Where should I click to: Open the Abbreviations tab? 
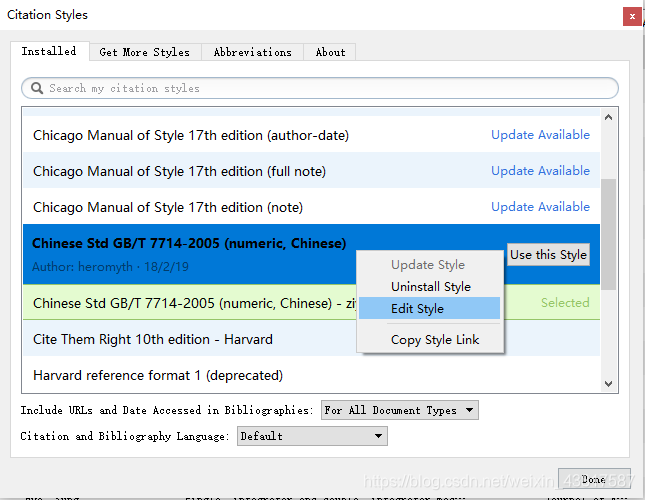[253, 52]
